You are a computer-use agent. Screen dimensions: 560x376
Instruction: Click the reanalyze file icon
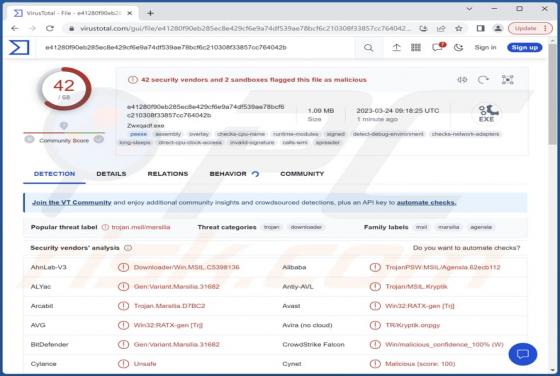[x=483, y=80]
